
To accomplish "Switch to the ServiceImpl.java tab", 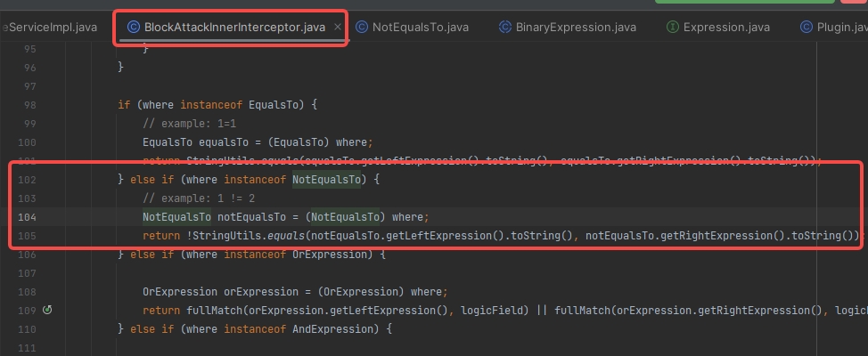I will click(51, 28).
